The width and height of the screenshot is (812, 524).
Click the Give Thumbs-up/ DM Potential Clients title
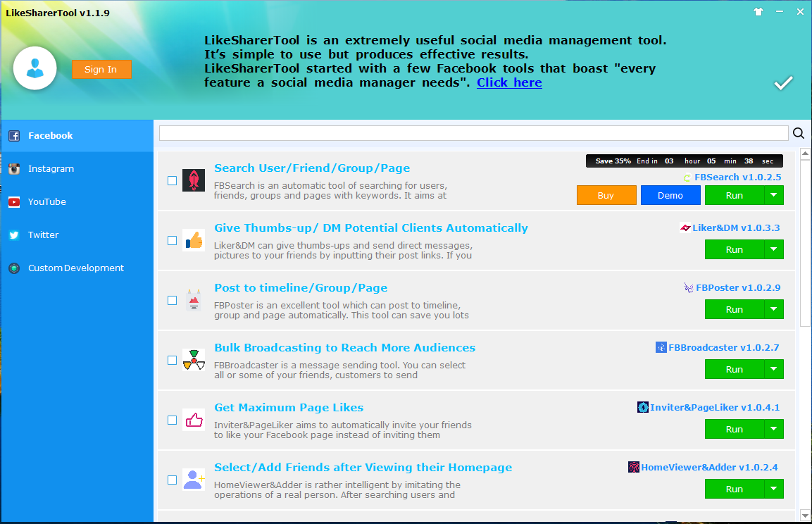(370, 228)
